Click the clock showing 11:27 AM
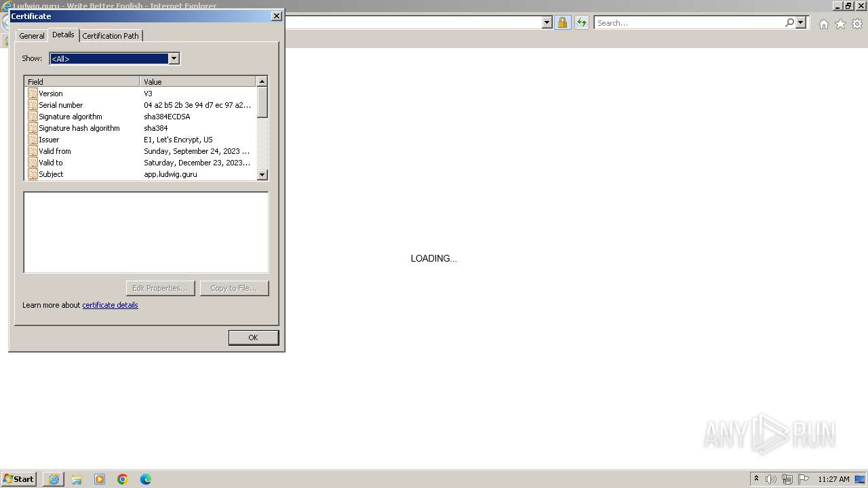This screenshot has width=868, height=488. tap(833, 479)
